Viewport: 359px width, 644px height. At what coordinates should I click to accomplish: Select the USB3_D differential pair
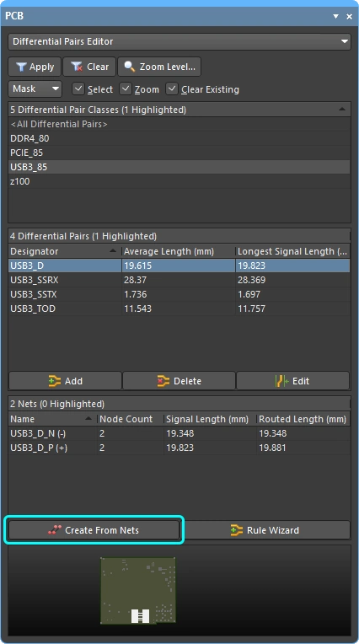pyautogui.click(x=179, y=266)
